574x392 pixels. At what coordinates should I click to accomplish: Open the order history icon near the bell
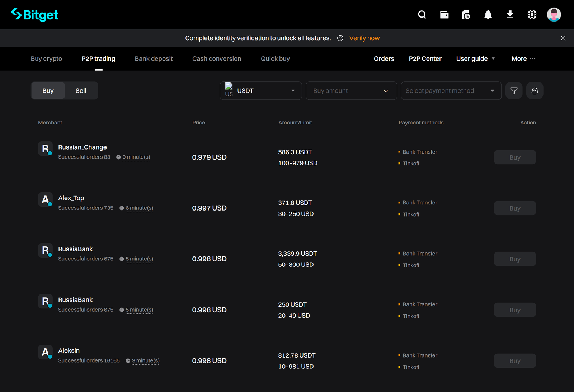pos(466,14)
